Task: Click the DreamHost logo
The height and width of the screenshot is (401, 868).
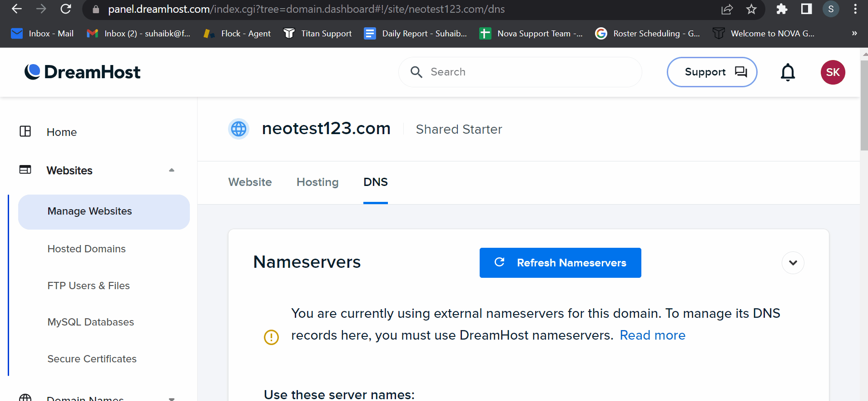Action: tap(82, 72)
